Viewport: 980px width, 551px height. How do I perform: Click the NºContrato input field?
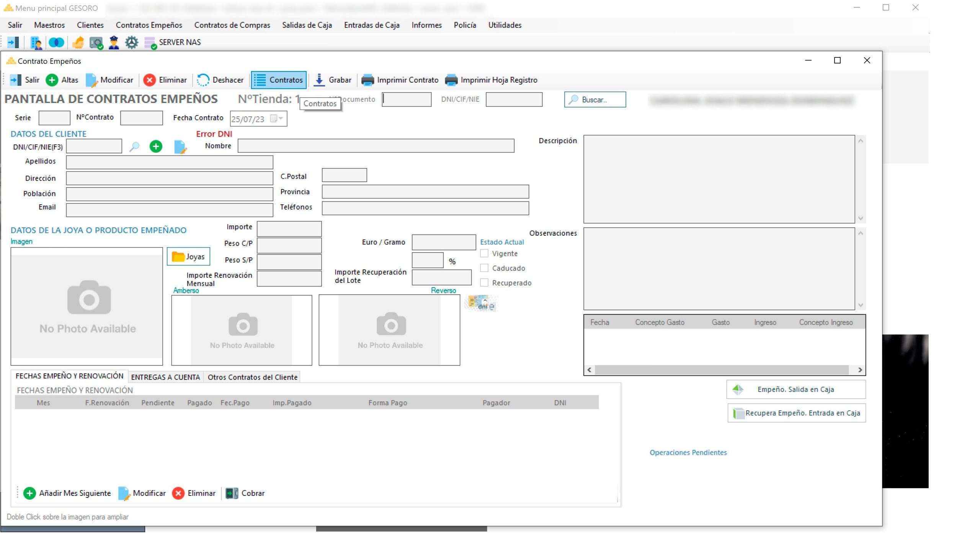pyautogui.click(x=141, y=118)
